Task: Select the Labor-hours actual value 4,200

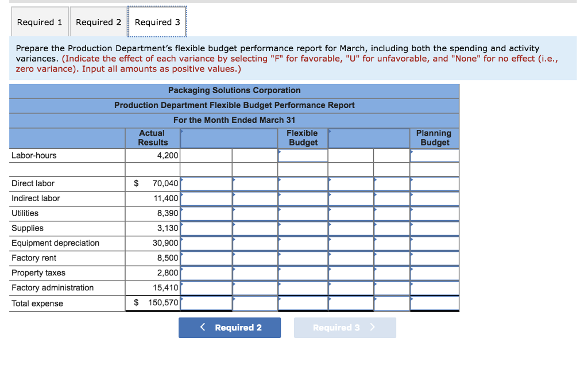Action: (168, 155)
